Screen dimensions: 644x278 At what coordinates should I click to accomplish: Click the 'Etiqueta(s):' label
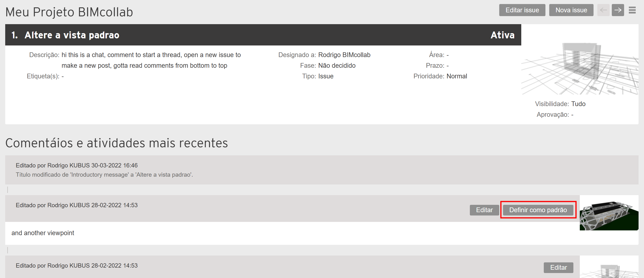pyautogui.click(x=43, y=76)
